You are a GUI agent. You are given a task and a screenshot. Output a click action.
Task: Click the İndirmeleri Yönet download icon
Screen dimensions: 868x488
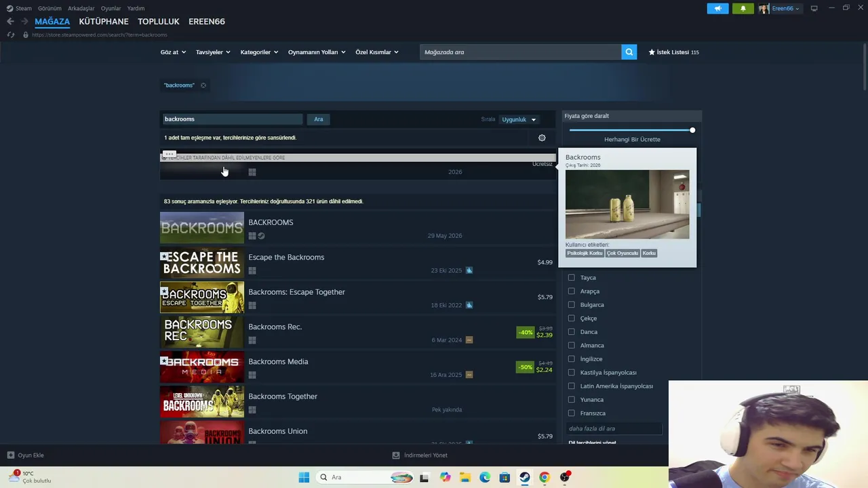click(x=396, y=455)
